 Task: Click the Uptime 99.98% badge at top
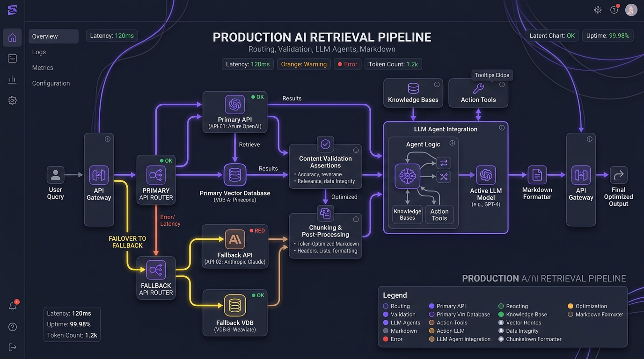(607, 36)
